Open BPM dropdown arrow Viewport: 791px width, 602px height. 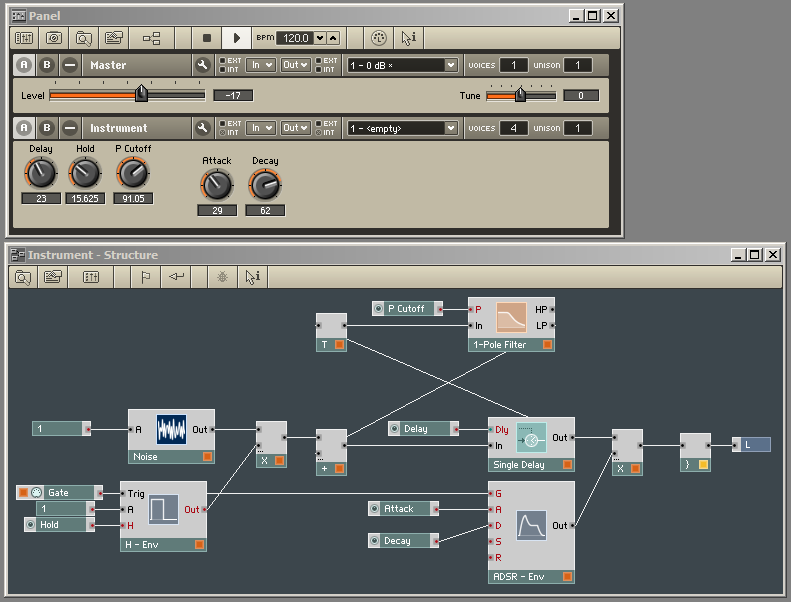320,38
